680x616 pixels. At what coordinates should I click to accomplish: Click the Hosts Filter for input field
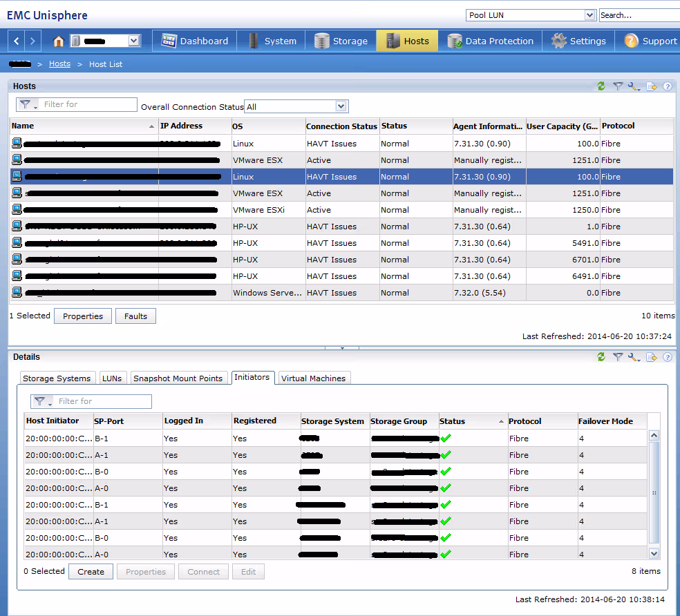88,104
